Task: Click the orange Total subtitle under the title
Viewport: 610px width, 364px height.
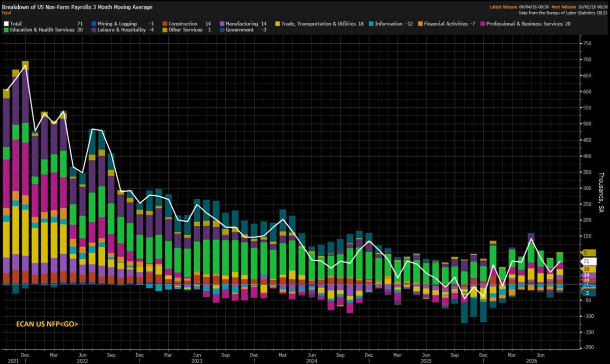Action: (7, 13)
